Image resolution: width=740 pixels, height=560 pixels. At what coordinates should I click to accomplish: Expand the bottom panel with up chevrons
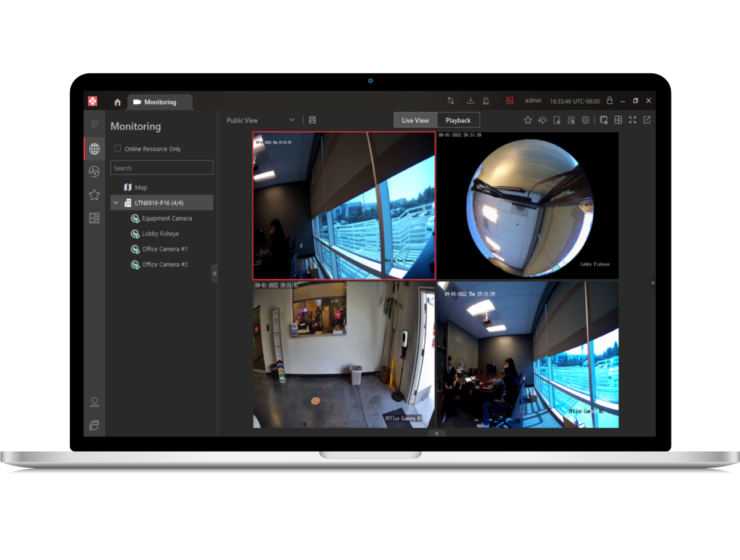(x=437, y=434)
